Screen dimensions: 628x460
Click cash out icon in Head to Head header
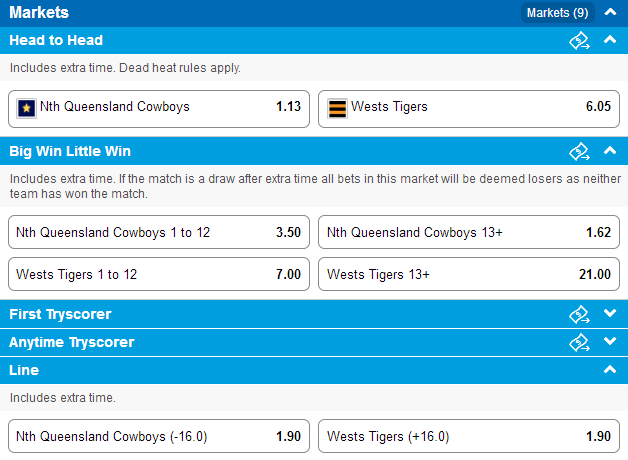point(579,40)
